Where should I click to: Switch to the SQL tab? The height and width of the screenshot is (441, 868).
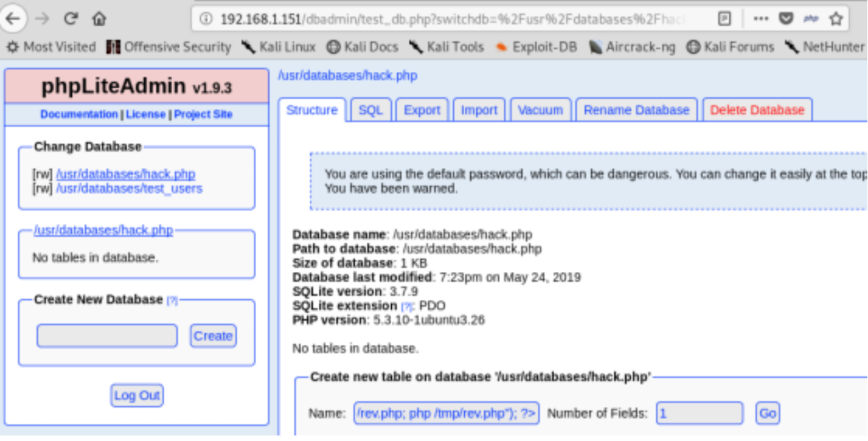(371, 110)
